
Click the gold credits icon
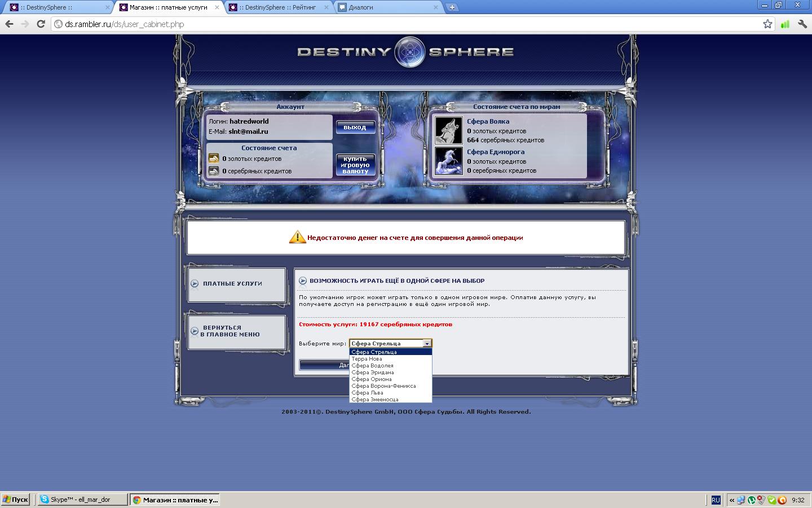click(214, 159)
